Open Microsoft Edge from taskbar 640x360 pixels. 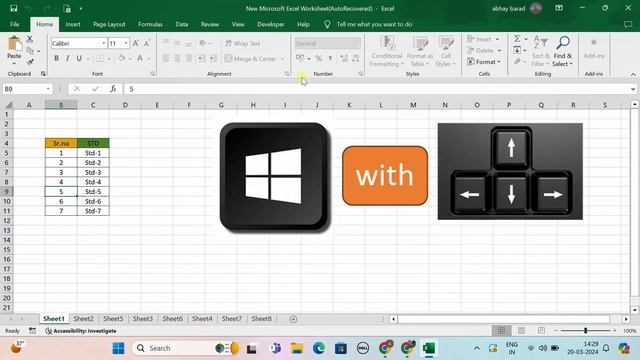click(x=319, y=348)
